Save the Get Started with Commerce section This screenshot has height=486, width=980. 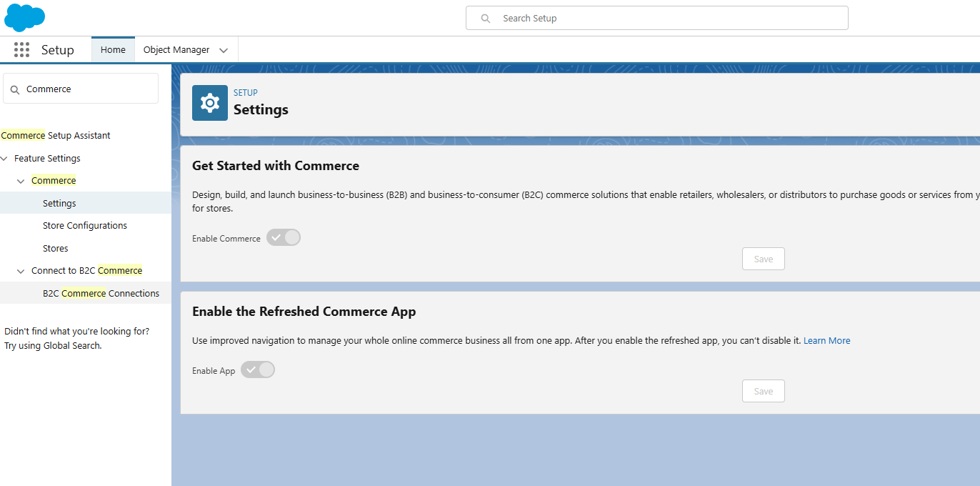(x=763, y=259)
